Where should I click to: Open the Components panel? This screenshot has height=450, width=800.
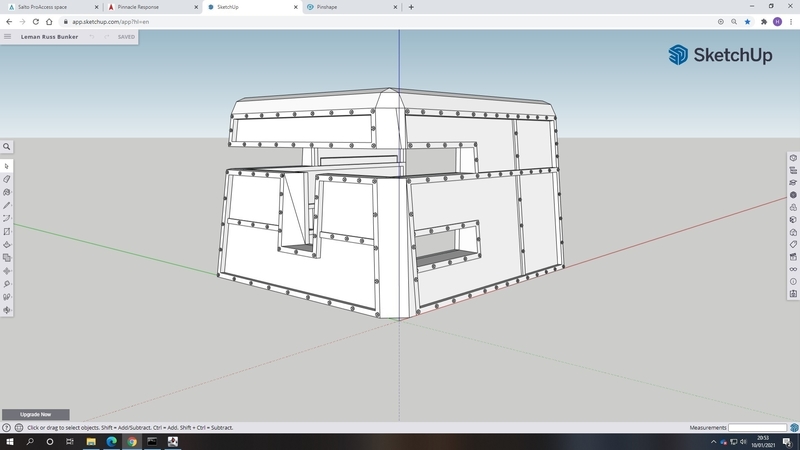click(793, 208)
